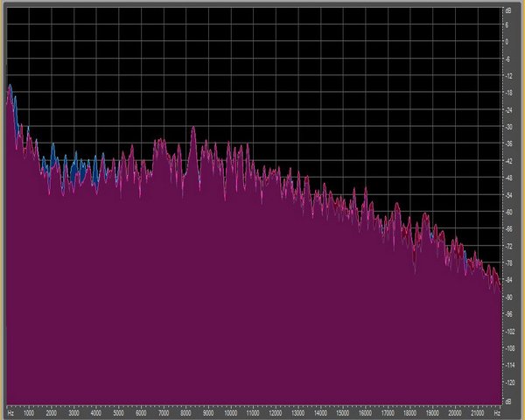Viewport: 525px width, 420px height.
Task: Click the positive 6 dB scale label
Action: tap(507, 25)
